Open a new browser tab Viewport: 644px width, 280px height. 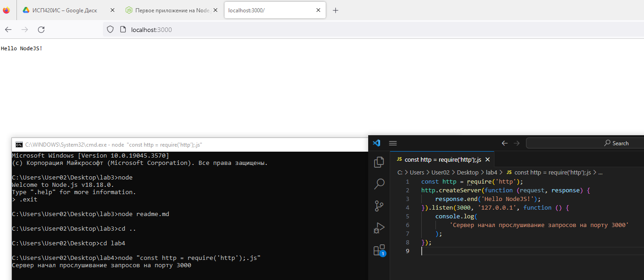click(335, 11)
